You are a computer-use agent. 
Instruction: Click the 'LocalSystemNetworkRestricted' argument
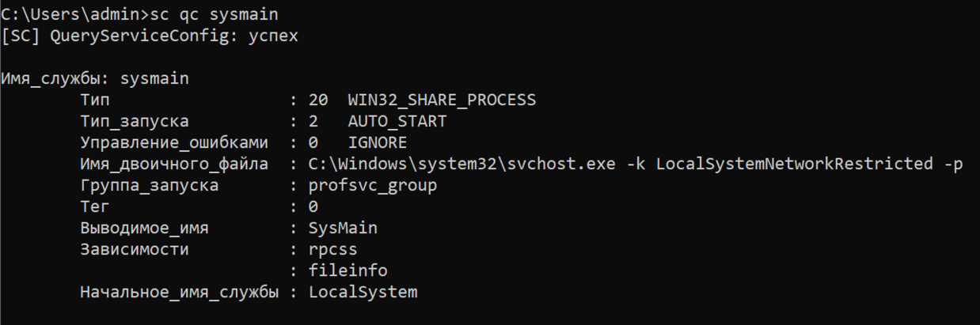(x=794, y=164)
